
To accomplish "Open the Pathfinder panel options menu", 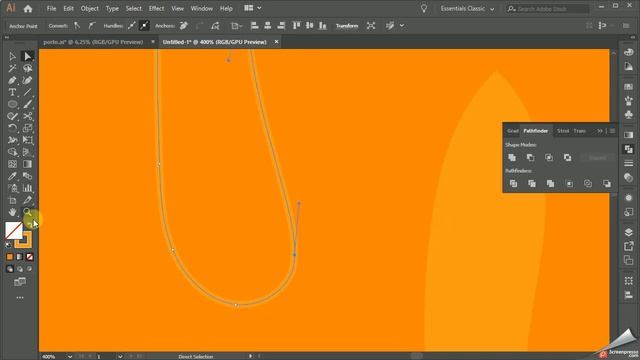I will click(612, 131).
